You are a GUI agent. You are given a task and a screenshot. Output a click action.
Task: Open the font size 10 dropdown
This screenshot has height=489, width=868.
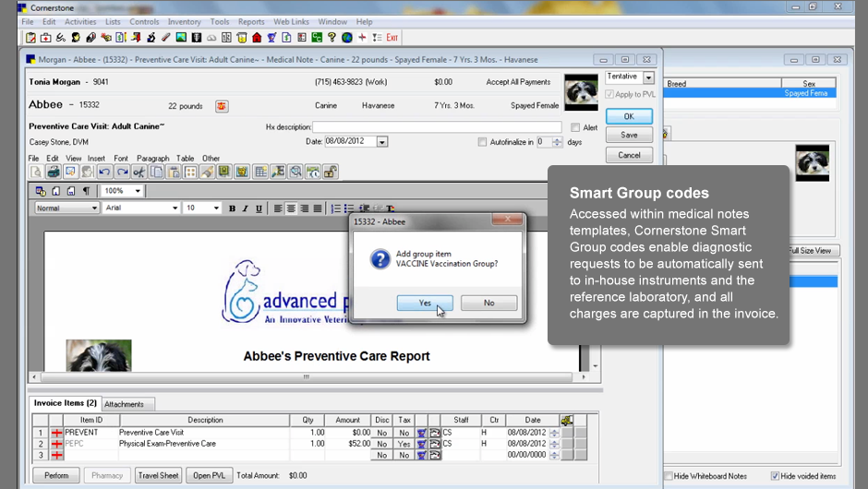tap(216, 208)
